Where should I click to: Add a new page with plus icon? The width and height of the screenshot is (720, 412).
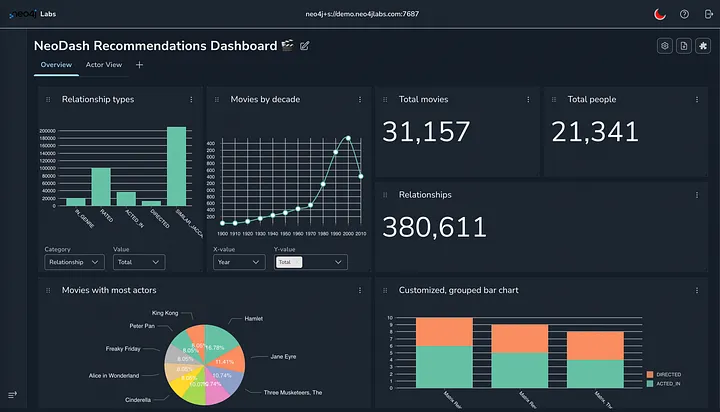(140, 65)
